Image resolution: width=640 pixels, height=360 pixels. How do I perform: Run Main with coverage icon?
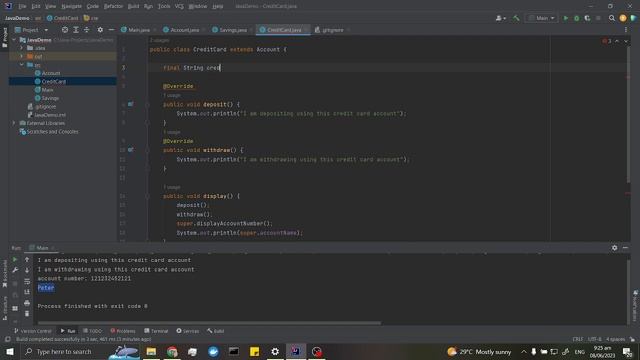pyautogui.click(x=587, y=18)
